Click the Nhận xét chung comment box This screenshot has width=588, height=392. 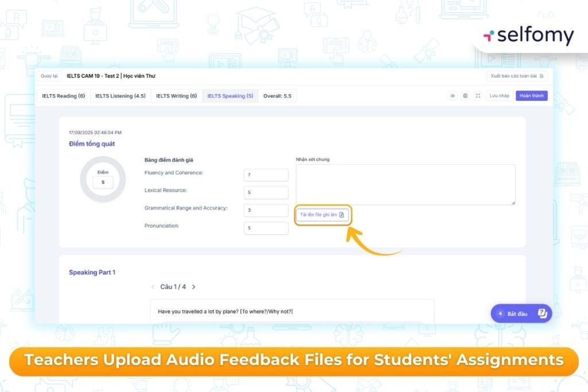click(x=405, y=184)
